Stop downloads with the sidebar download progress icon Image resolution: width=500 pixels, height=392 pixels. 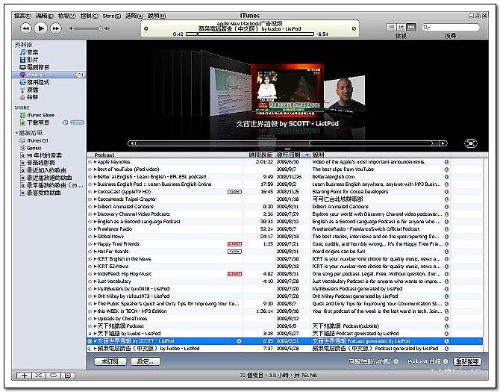coord(66,122)
